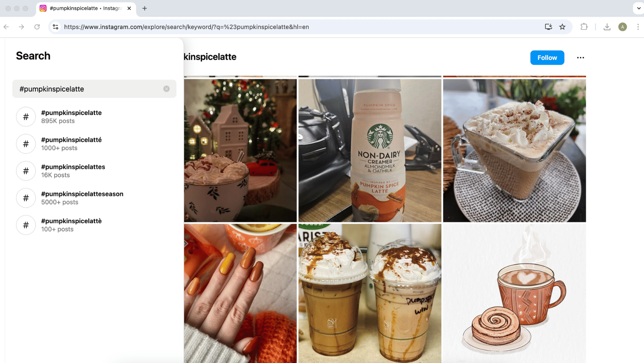Image resolution: width=644 pixels, height=363 pixels.
Task: Click the Downloads icon in the toolbar
Action: click(x=607, y=27)
